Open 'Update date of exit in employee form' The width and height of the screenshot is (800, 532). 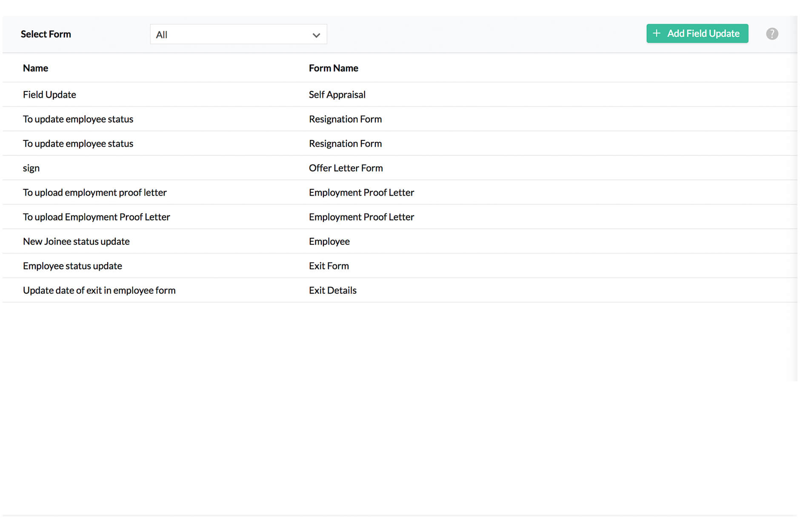pos(99,290)
